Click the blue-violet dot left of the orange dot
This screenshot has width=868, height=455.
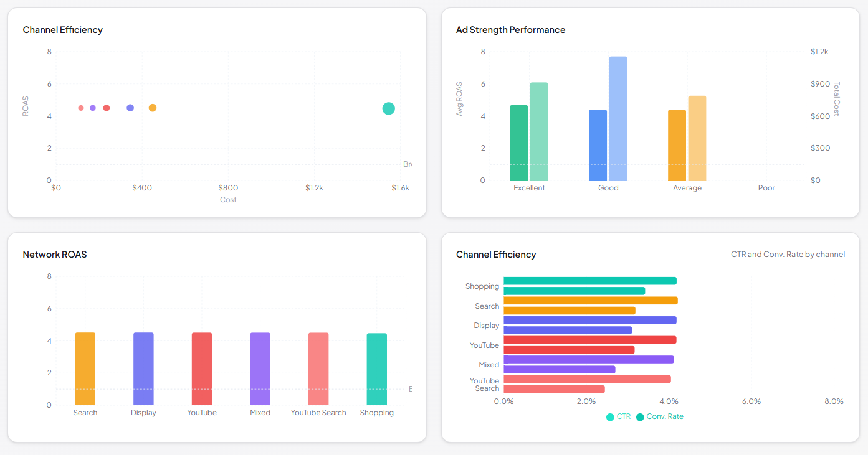(130, 108)
